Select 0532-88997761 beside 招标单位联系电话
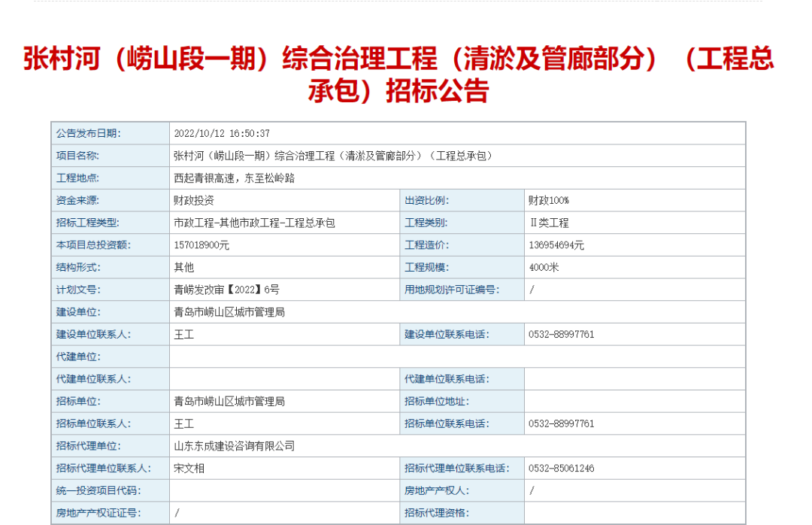Image resolution: width=812 pixels, height=525 pixels. tap(562, 423)
